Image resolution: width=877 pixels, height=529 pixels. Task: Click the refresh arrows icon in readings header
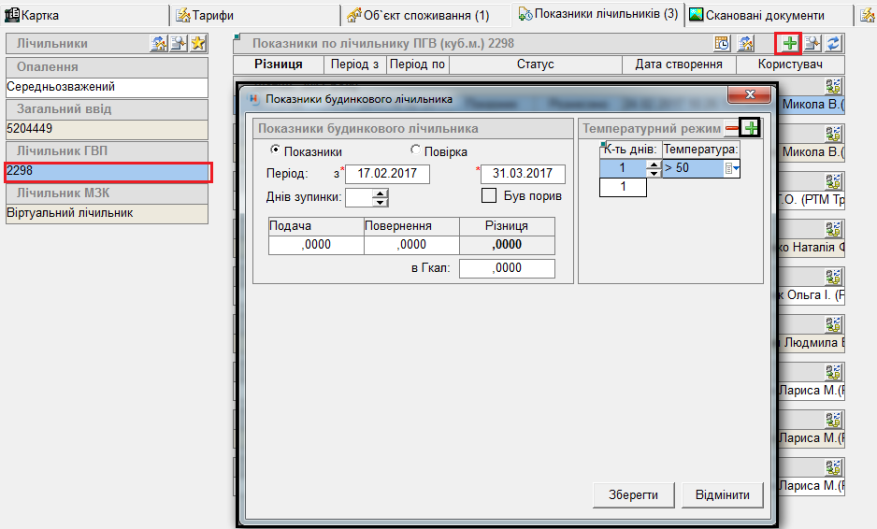click(832, 44)
